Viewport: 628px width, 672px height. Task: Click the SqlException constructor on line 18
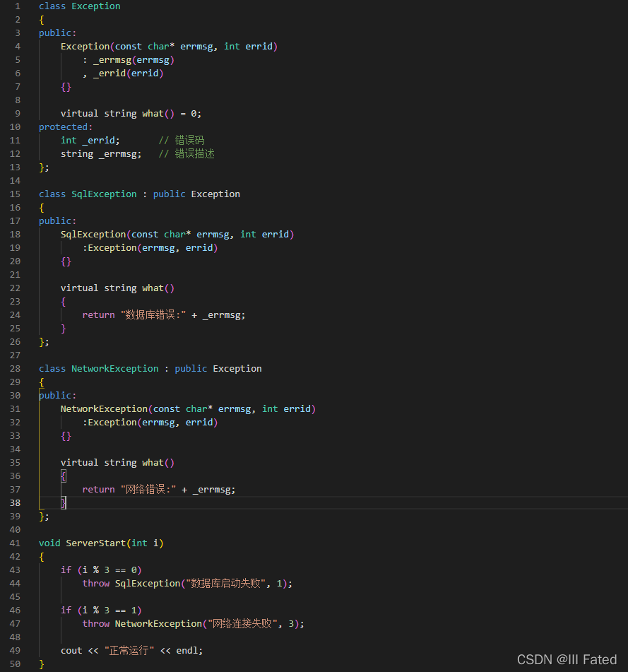(x=177, y=235)
